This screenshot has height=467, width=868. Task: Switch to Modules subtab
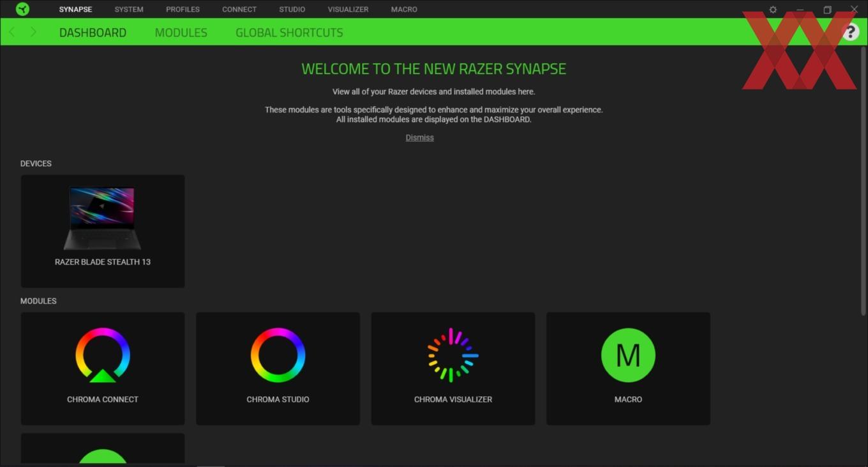coord(181,33)
